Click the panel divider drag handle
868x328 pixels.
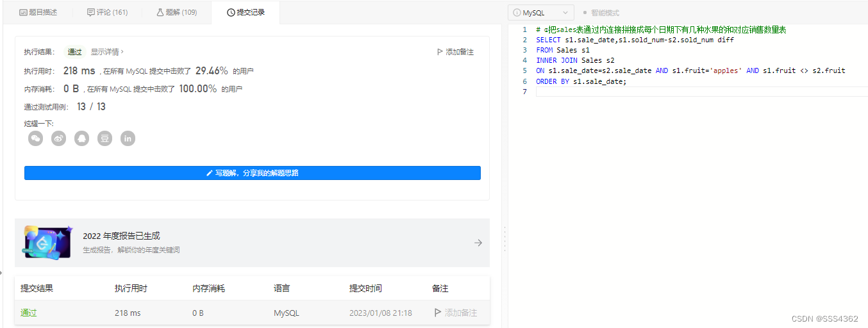pos(505,238)
